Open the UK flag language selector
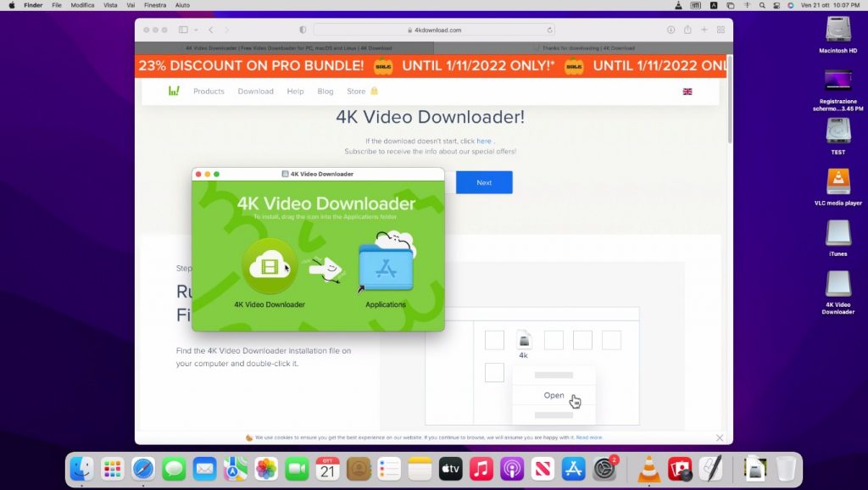Screen dimensions: 868x490 pos(687,91)
